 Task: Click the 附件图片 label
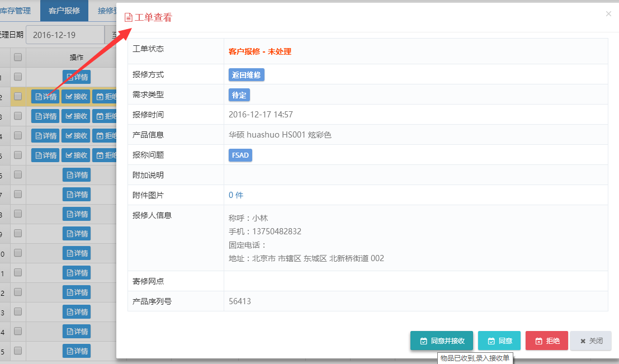coord(148,195)
